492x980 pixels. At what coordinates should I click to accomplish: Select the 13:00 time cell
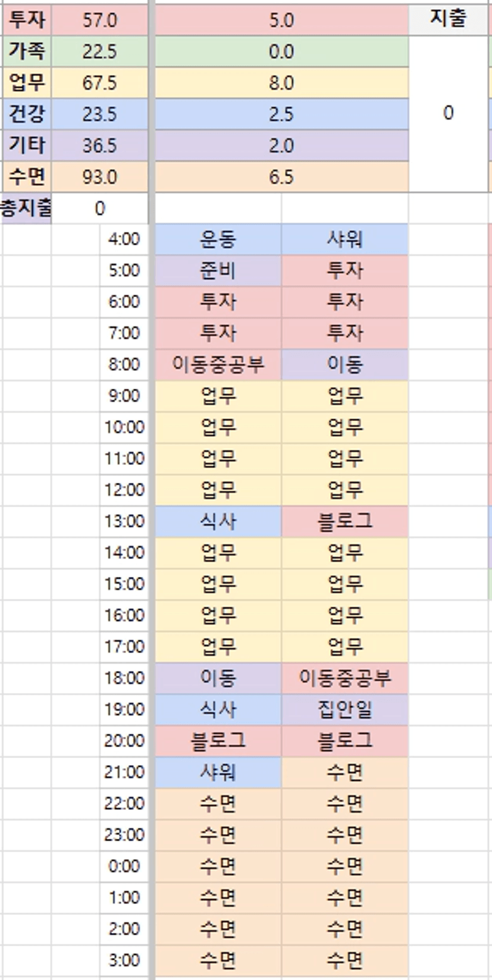124,522
